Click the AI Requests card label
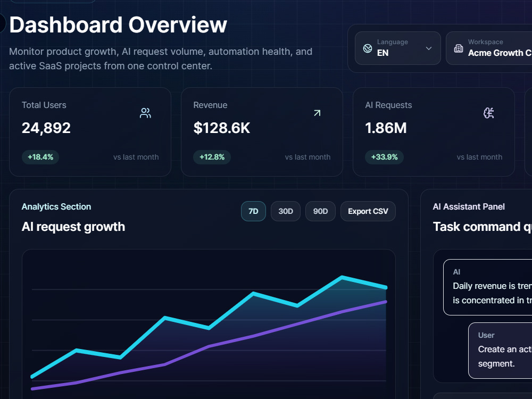This screenshot has width=532, height=399. pos(388,105)
